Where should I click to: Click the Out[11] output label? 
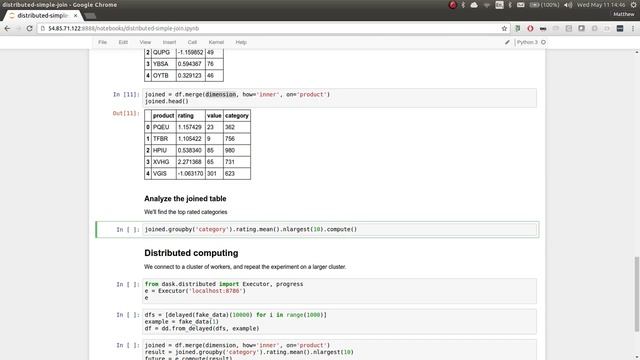[126, 113]
